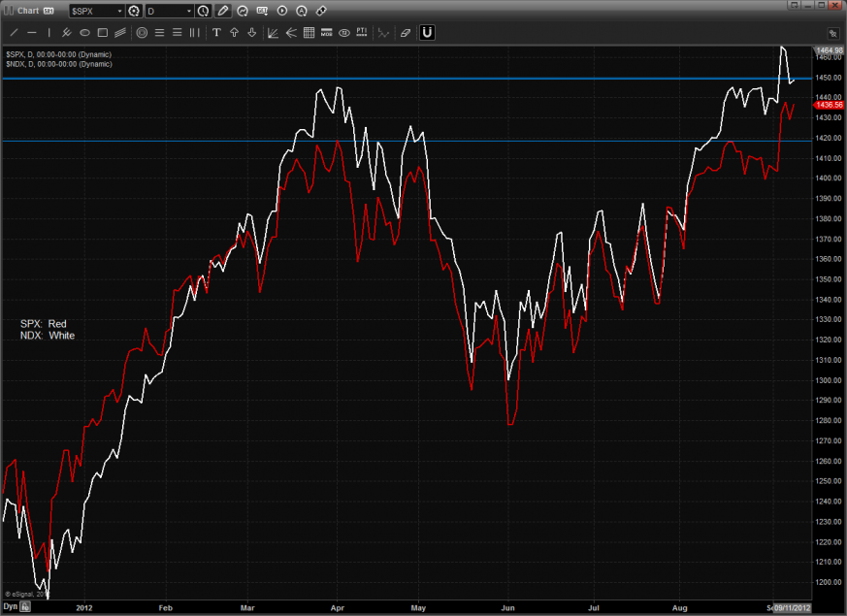Open the symbol settings gear

point(134,11)
